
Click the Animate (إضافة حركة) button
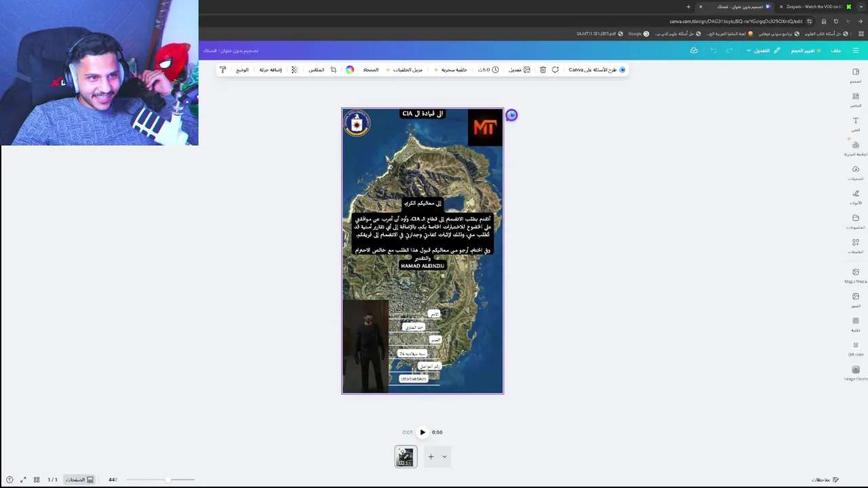pyautogui.click(x=270, y=70)
